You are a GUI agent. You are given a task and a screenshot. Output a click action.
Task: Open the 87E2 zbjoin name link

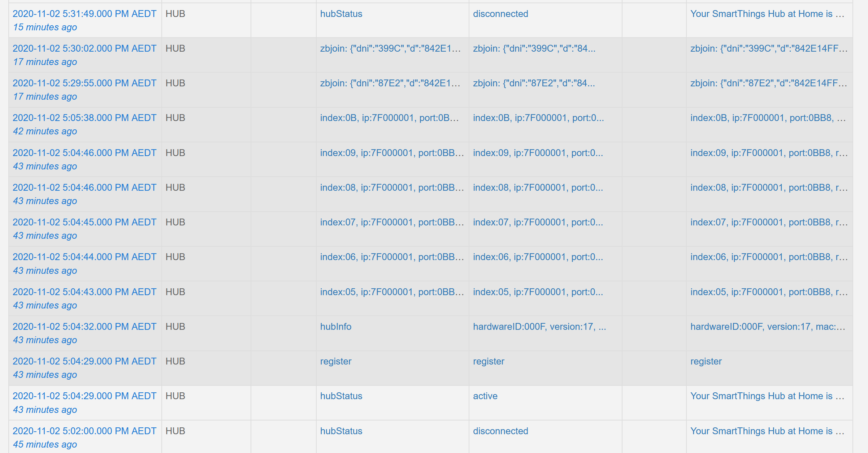point(390,83)
